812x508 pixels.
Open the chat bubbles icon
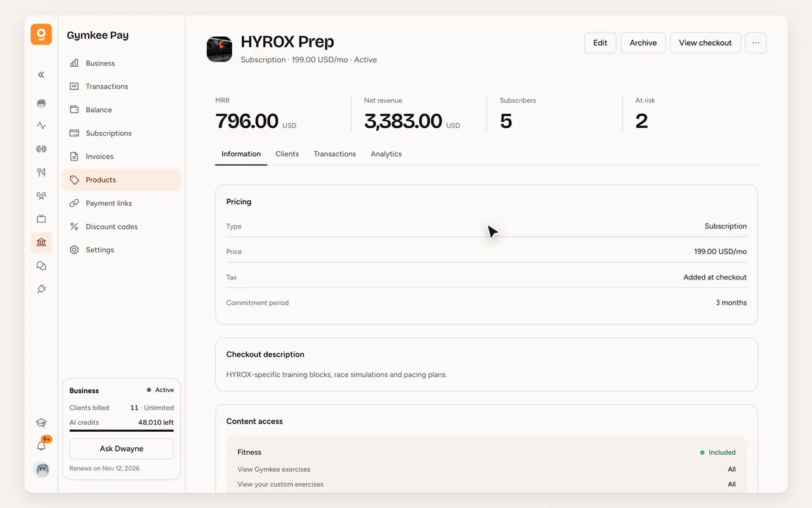point(41,266)
